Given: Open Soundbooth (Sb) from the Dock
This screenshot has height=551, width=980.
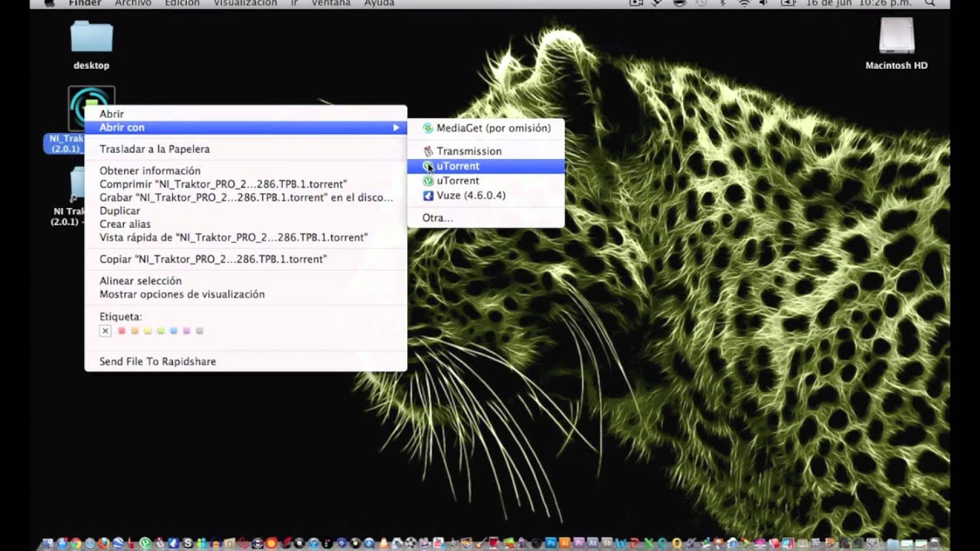Looking at the screenshot, I should tap(606, 543).
